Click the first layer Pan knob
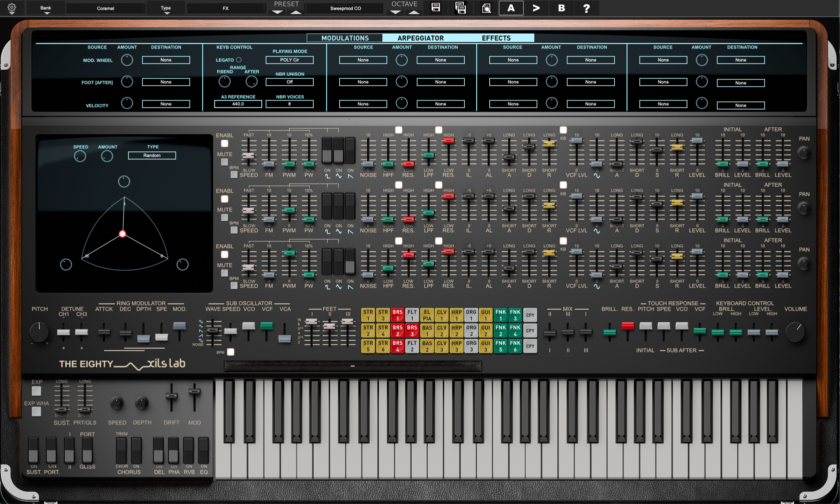Viewport: 840px width, 504px height. tap(803, 152)
